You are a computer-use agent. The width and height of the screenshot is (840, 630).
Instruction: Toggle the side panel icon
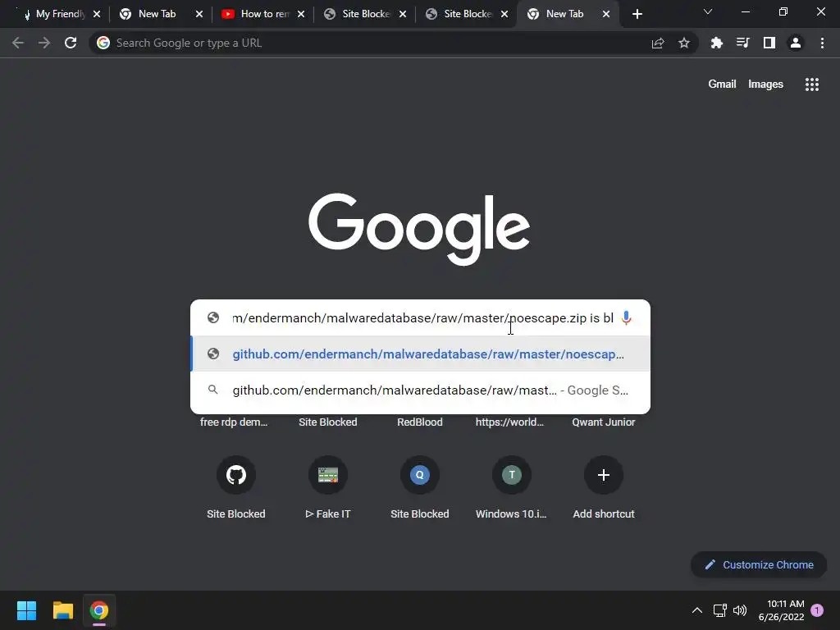point(769,43)
